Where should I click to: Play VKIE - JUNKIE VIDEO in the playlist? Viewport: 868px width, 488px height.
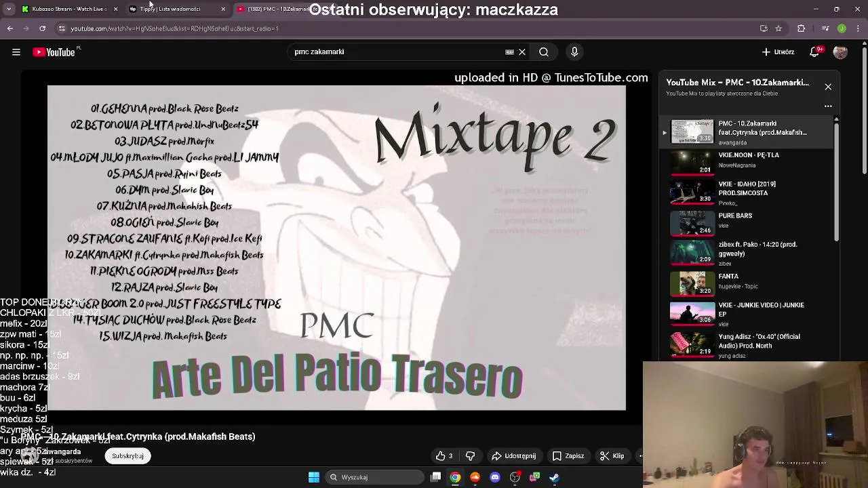point(748,314)
